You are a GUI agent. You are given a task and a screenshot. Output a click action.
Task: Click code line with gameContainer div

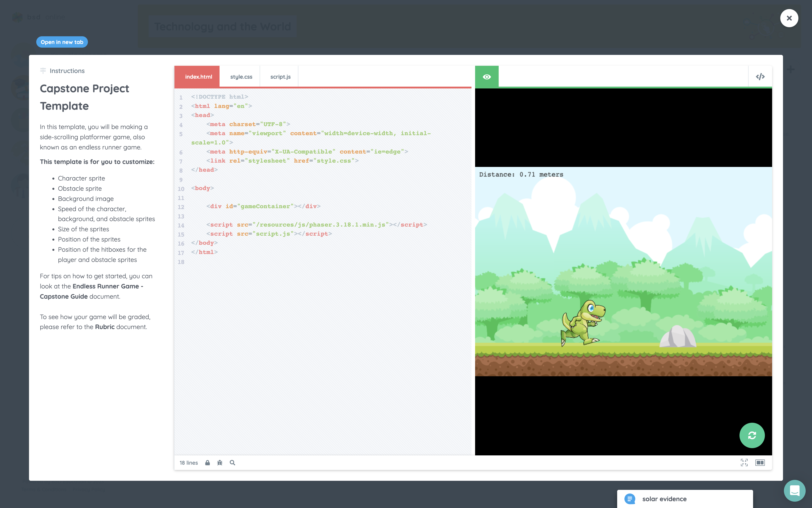(263, 206)
